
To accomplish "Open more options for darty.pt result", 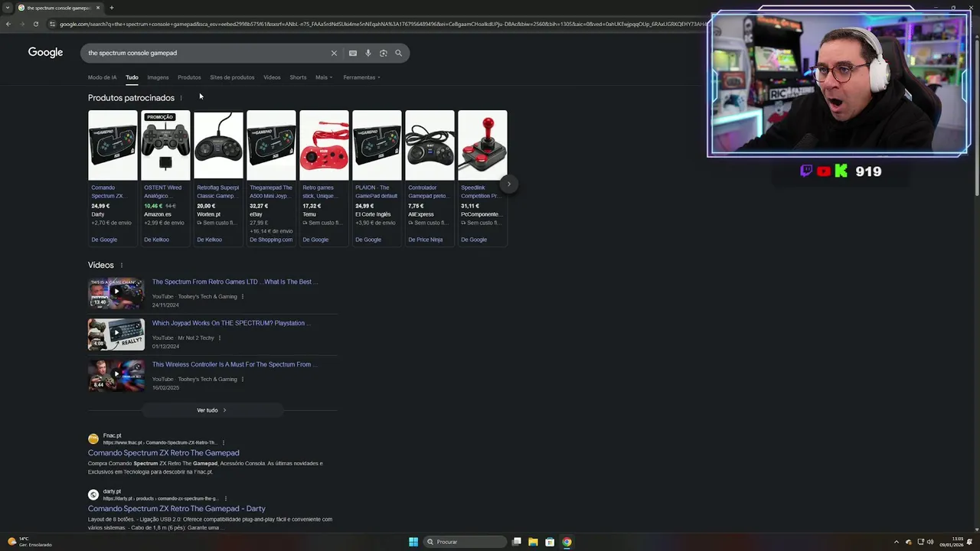I will (225, 498).
